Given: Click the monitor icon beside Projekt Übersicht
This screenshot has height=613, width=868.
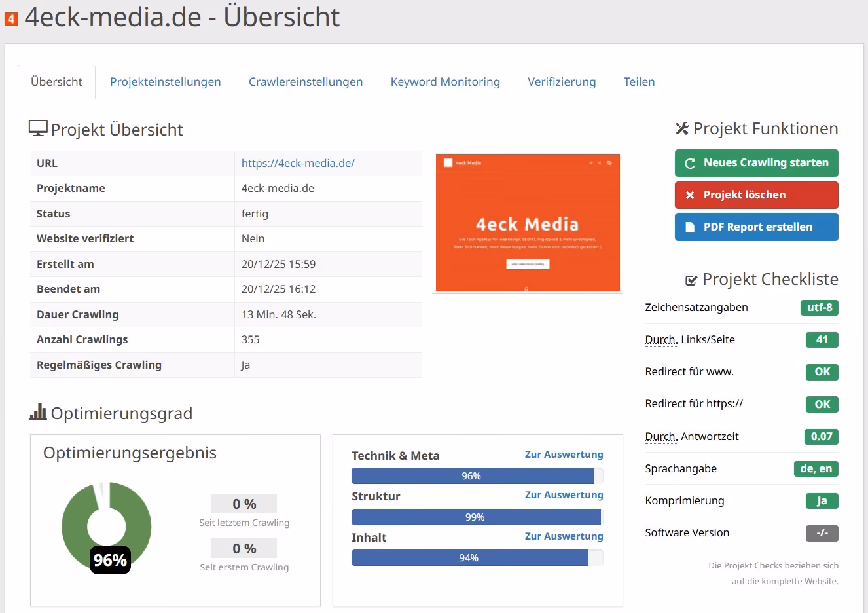Looking at the screenshot, I should (37, 127).
